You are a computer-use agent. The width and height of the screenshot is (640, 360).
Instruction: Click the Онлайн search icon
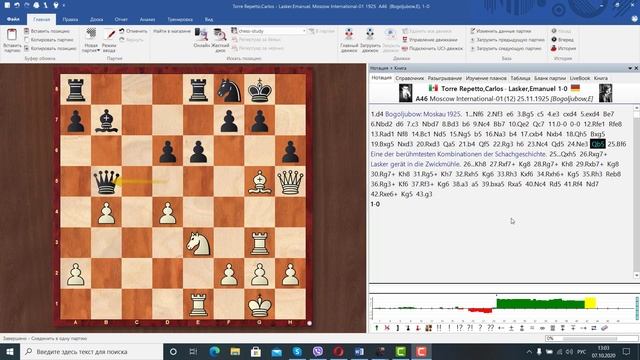[x=201, y=35]
